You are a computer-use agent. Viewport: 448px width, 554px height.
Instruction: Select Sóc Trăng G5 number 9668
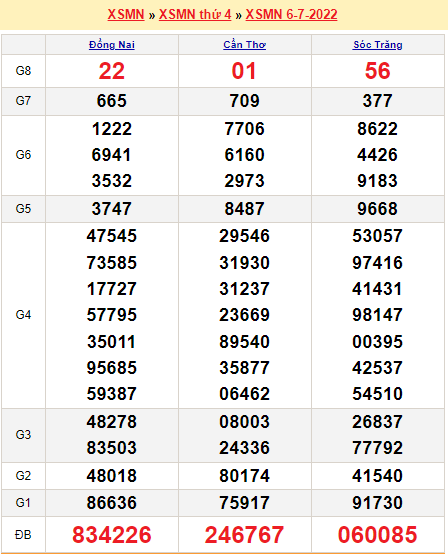click(378, 209)
